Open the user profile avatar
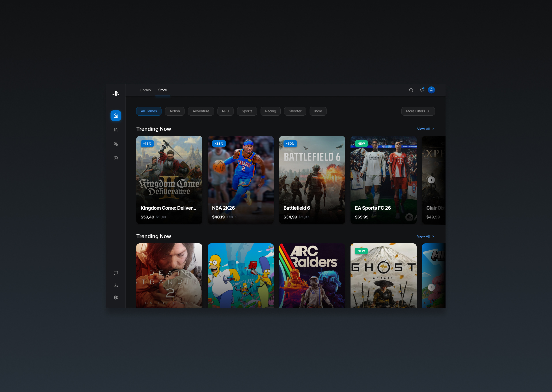This screenshot has width=552, height=392. point(431,90)
